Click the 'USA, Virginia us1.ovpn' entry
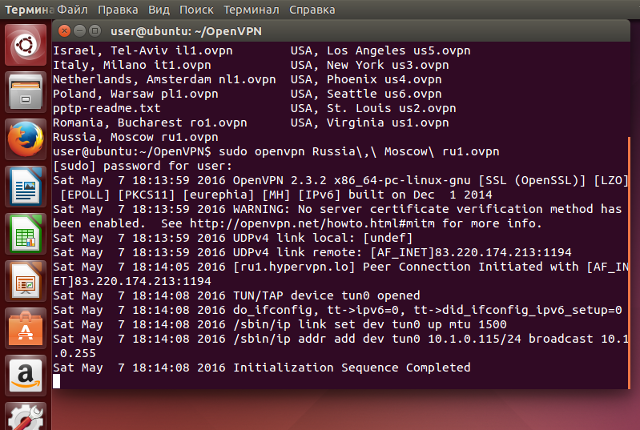This screenshot has width=640, height=430. [370, 122]
